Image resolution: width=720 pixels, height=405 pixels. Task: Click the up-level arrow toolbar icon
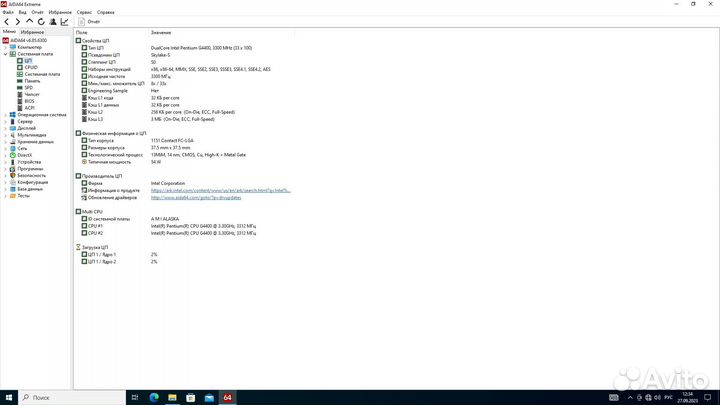(x=29, y=21)
